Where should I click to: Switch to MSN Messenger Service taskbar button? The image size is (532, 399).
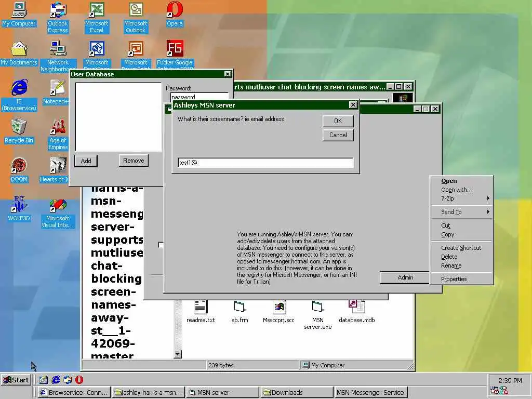(x=371, y=393)
